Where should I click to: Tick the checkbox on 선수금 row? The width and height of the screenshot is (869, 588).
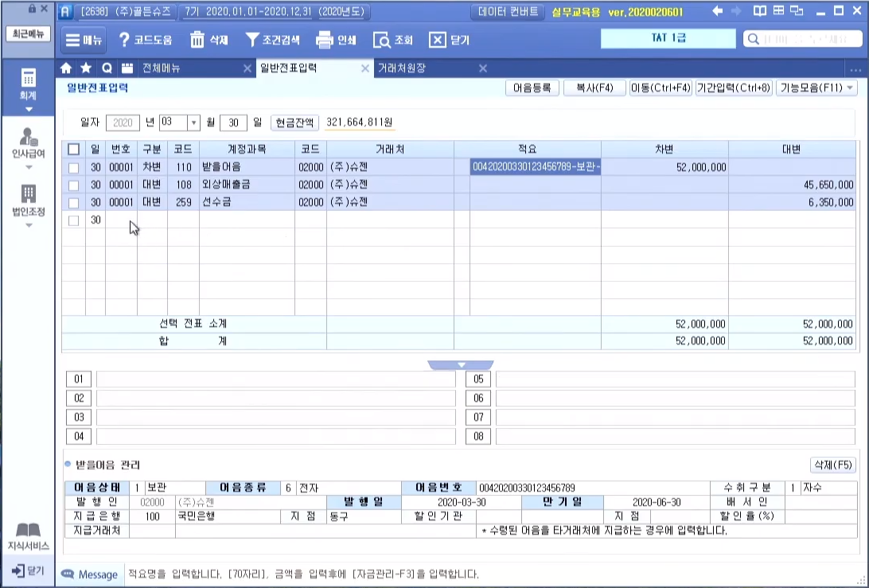[74, 202]
